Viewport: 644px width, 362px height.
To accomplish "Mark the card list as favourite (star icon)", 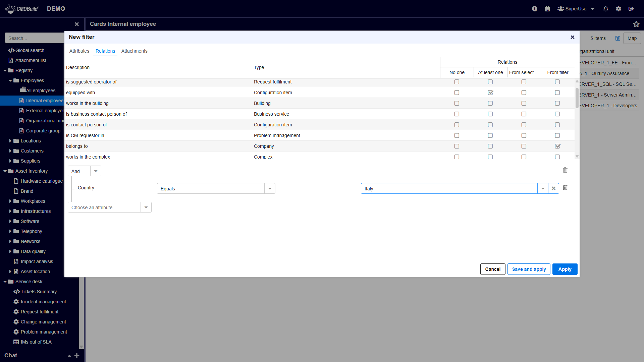I will (x=636, y=24).
